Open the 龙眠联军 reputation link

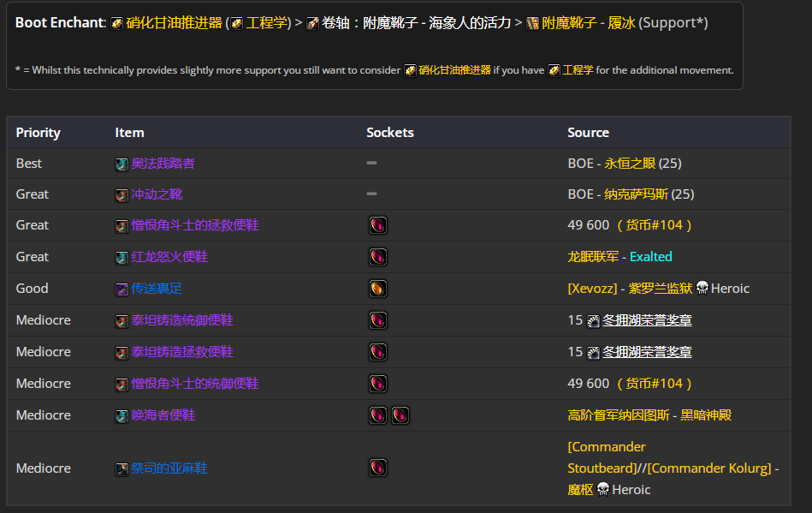pos(593,257)
